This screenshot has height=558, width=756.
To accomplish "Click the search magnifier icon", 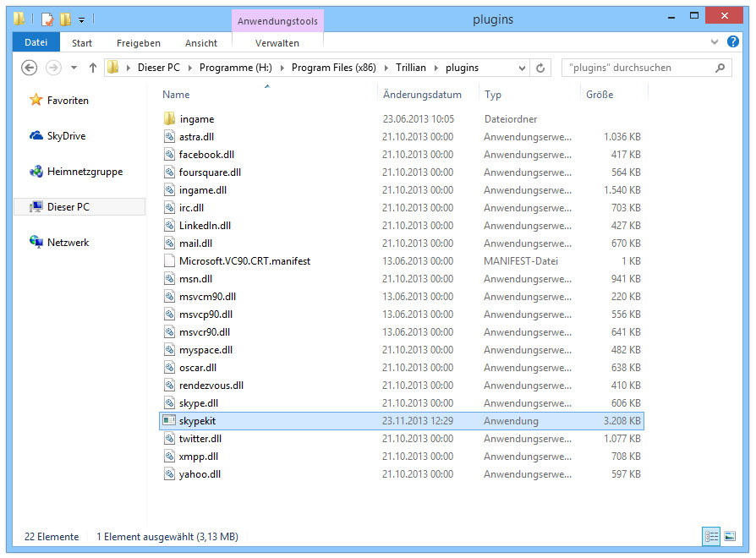I will click(720, 68).
